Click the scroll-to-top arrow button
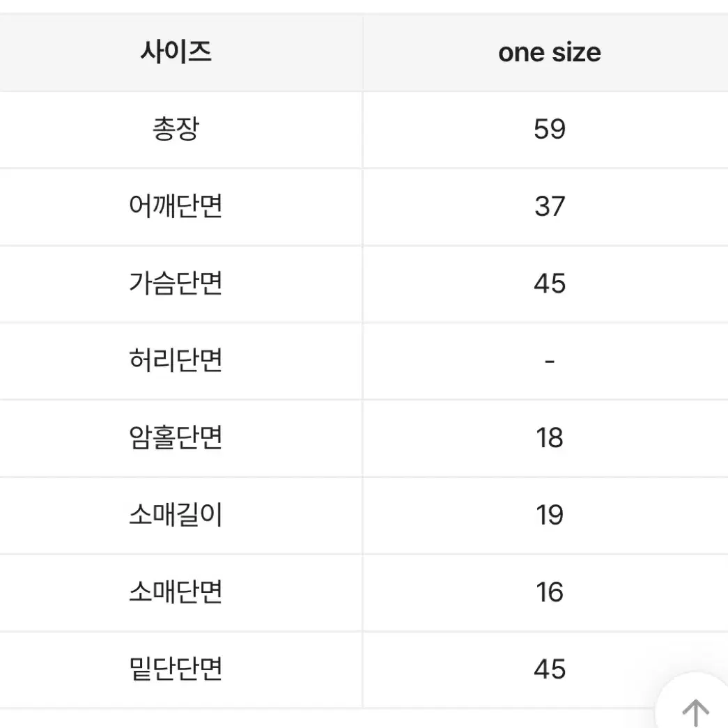Screen dimensions: 728x728 point(695,712)
